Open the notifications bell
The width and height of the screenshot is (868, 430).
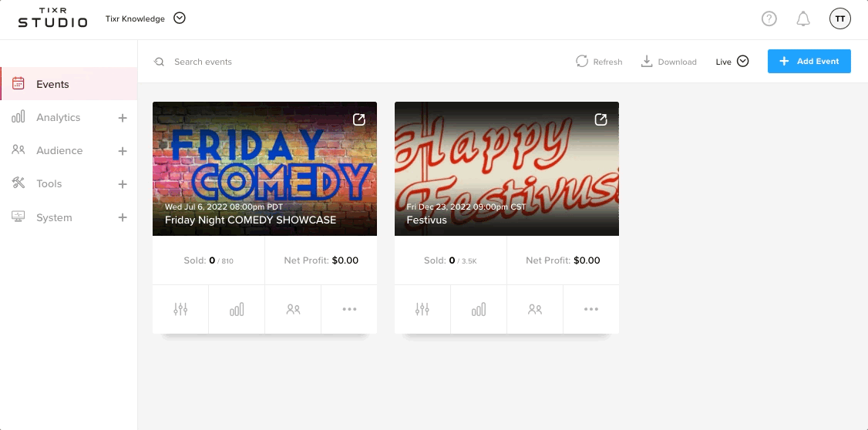(x=802, y=18)
